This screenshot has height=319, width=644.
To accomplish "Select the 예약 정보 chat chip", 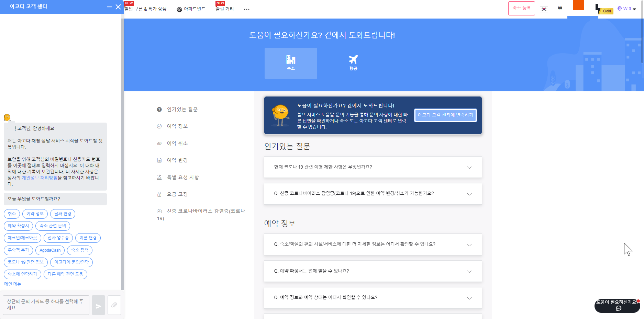I will coord(35,214).
